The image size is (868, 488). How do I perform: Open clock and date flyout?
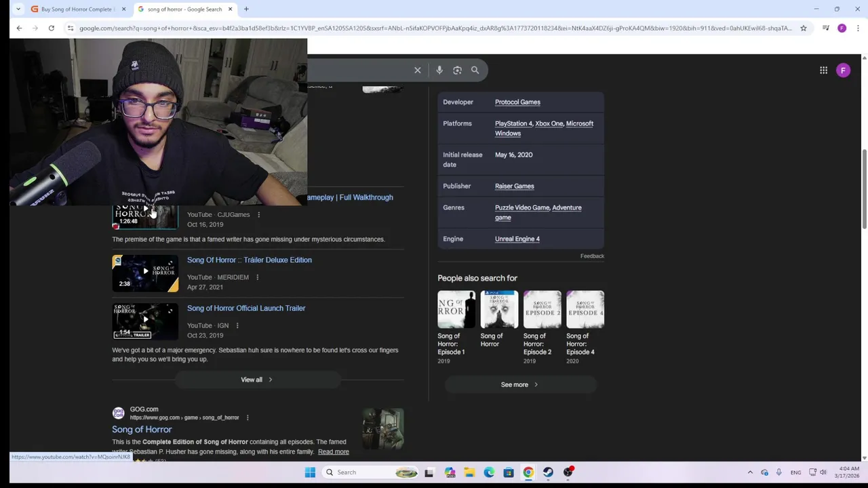click(849, 472)
